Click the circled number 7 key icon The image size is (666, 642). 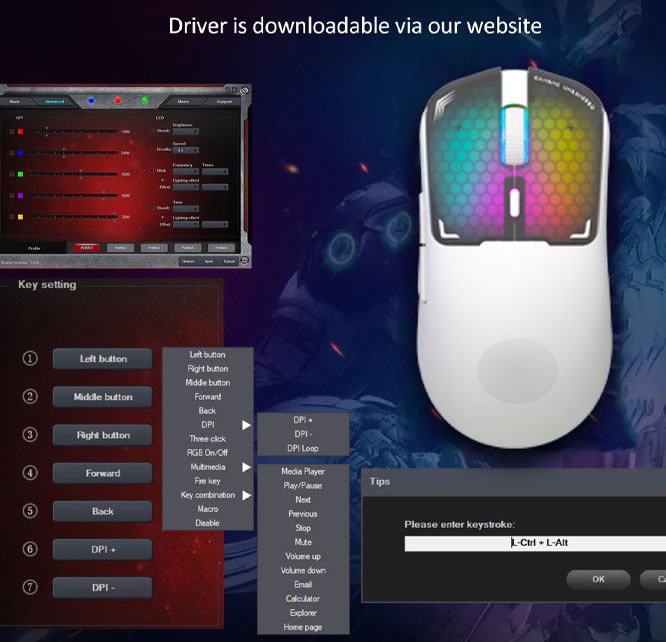(30, 586)
